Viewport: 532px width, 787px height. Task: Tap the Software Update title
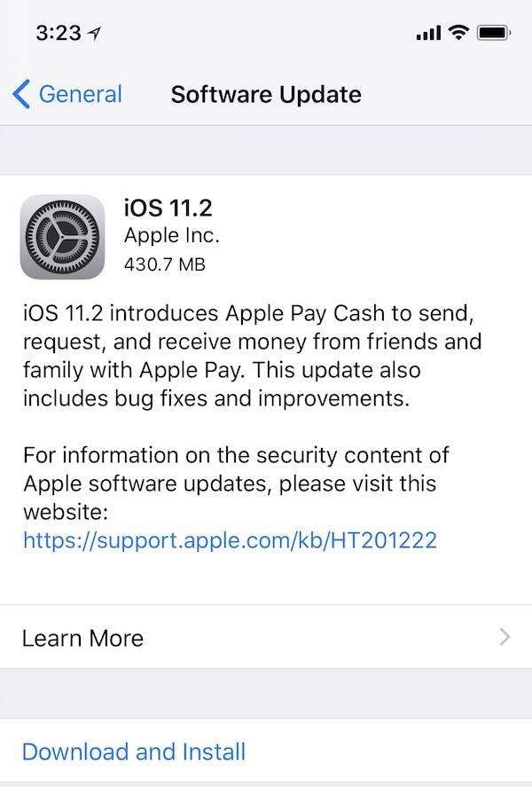coord(266,94)
